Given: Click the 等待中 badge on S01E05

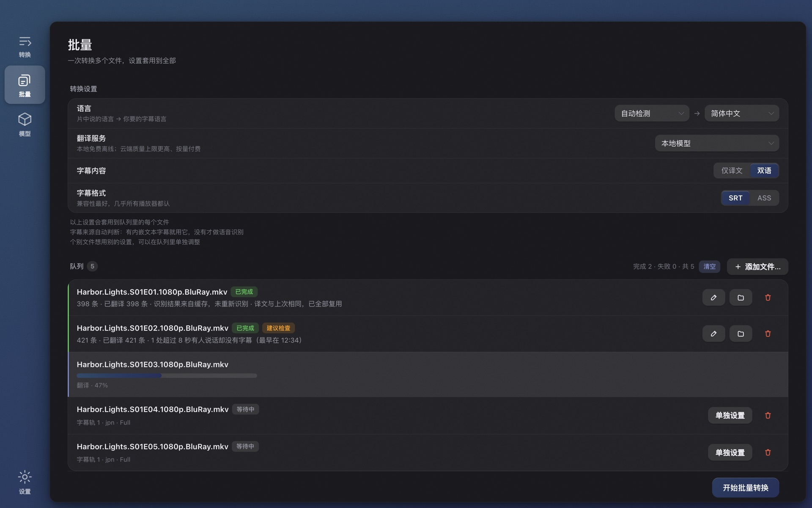Looking at the screenshot, I should (x=245, y=446).
